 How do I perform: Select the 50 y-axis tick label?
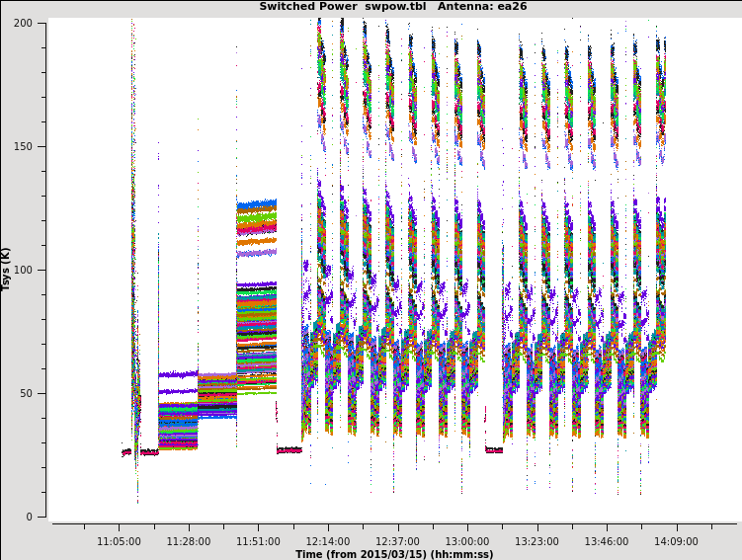tap(26, 393)
